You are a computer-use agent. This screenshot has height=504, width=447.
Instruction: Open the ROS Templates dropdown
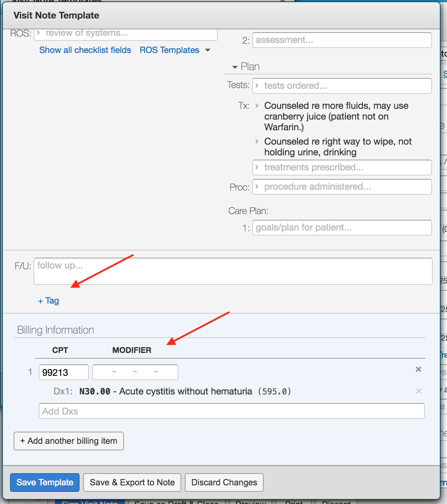point(174,50)
